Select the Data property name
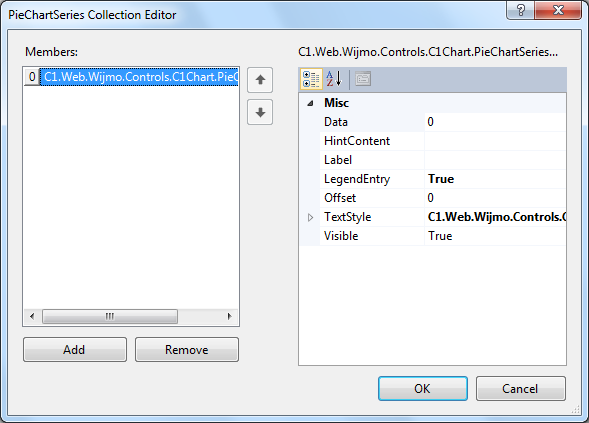Screen dimensions: 589x423 pos(372,122)
